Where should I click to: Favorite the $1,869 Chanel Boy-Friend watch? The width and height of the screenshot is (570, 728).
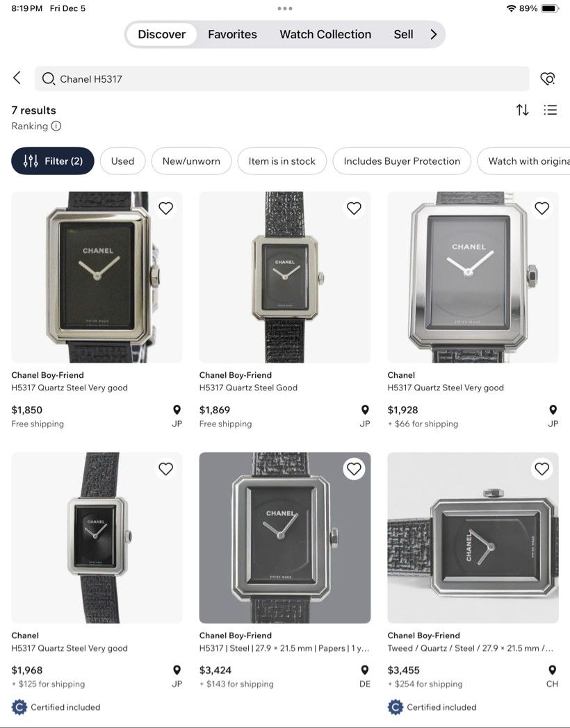point(354,208)
